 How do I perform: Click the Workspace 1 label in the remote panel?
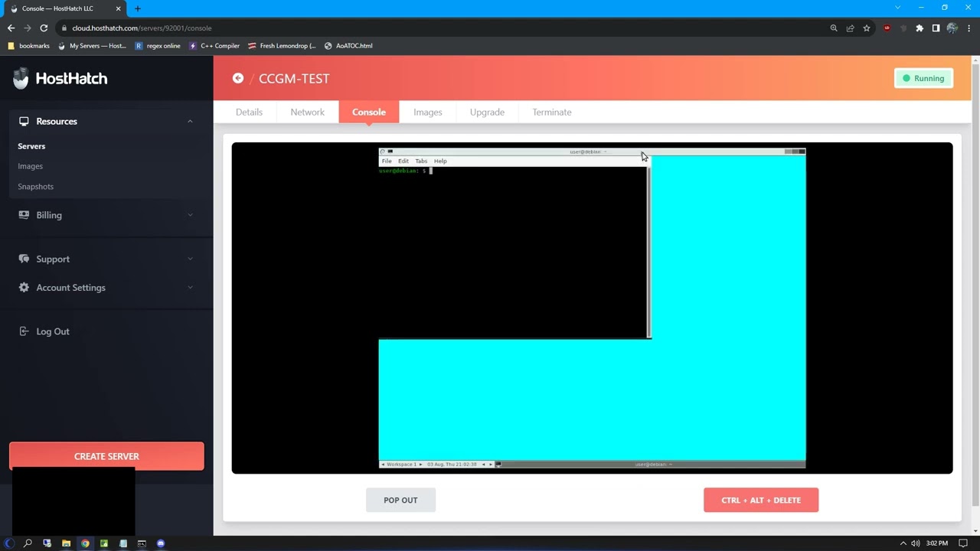[401, 464]
